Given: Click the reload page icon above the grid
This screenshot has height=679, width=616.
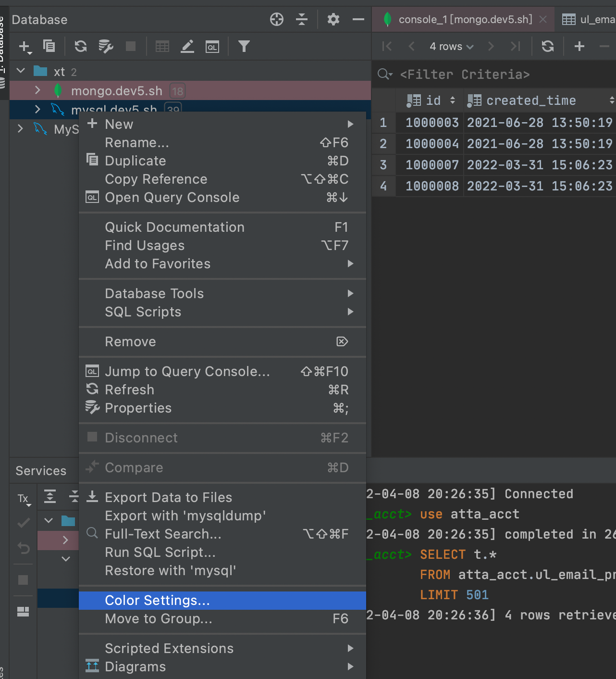Looking at the screenshot, I should (548, 46).
